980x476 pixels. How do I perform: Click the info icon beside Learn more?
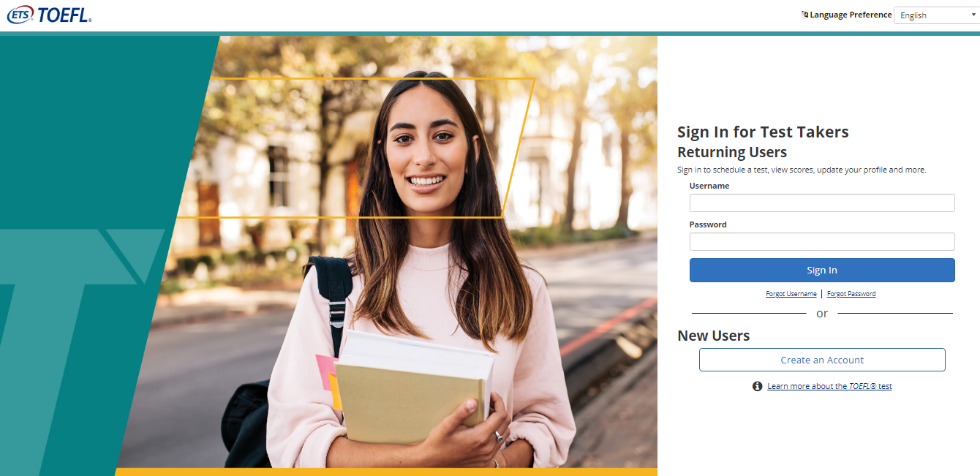pos(758,386)
